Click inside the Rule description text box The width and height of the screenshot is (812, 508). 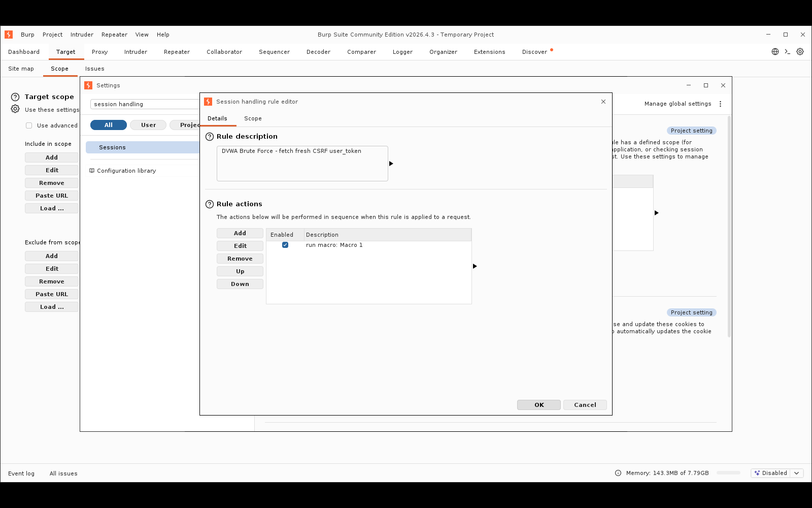pos(302,164)
